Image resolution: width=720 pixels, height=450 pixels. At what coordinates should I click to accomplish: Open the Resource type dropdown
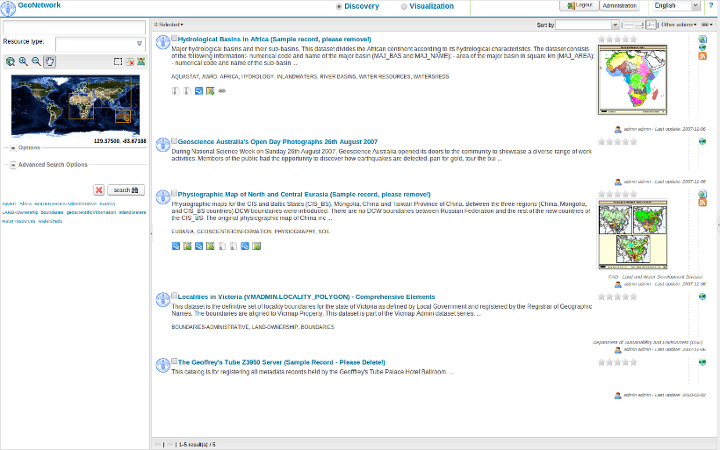point(139,44)
